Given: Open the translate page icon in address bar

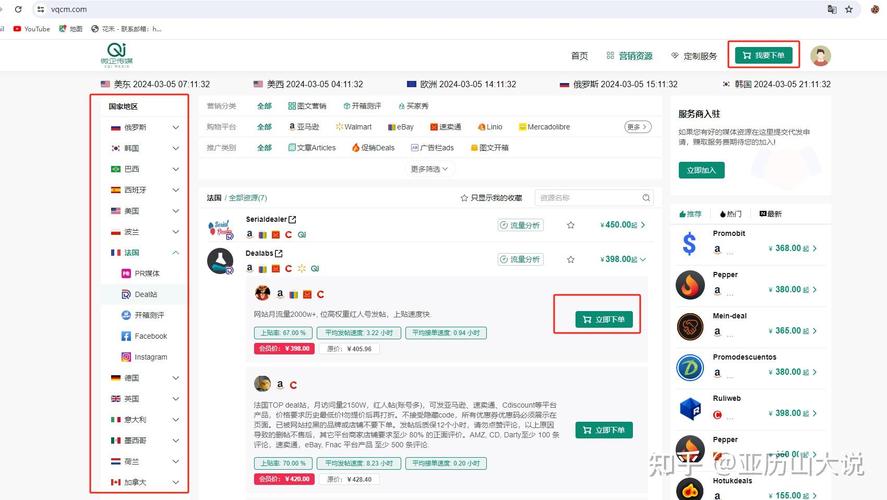Looking at the screenshot, I should (832, 9).
